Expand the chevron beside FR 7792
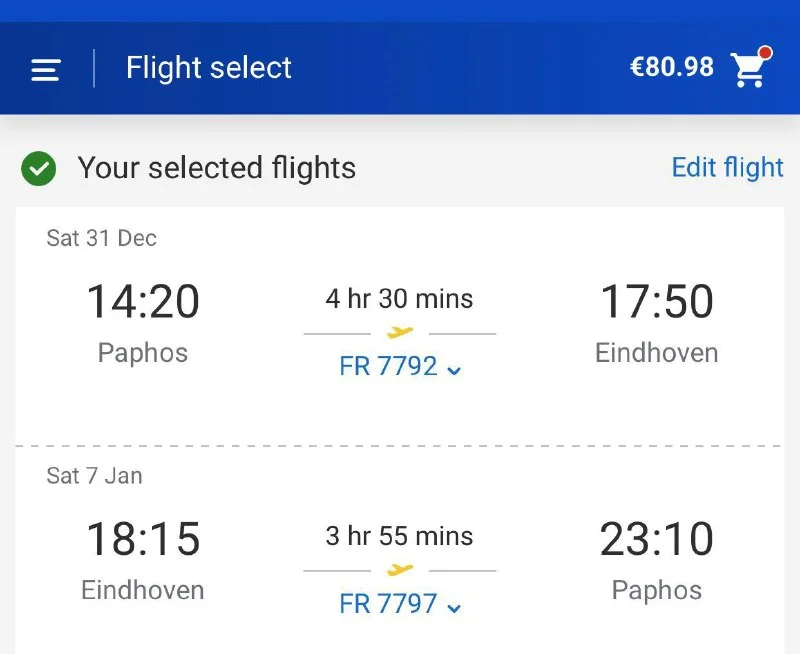 [x=454, y=370]
